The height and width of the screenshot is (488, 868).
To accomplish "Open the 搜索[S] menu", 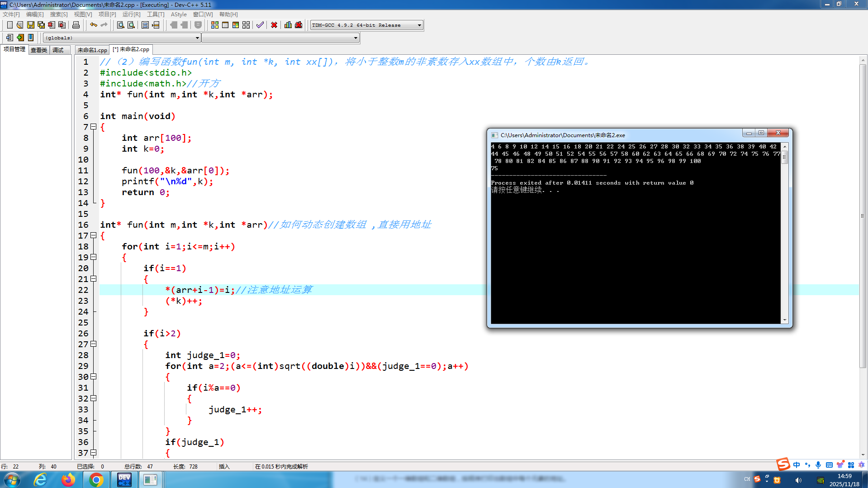I will tap(59, 14).
